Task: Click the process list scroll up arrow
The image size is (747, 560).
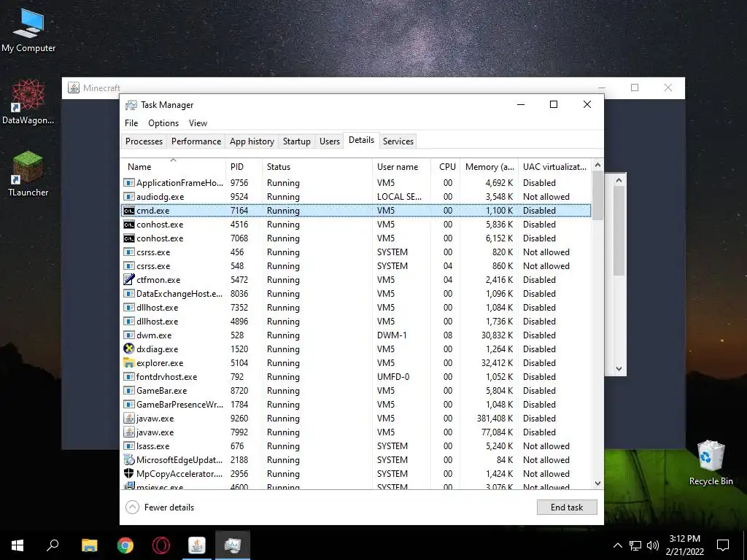Action: pos(597,165)
